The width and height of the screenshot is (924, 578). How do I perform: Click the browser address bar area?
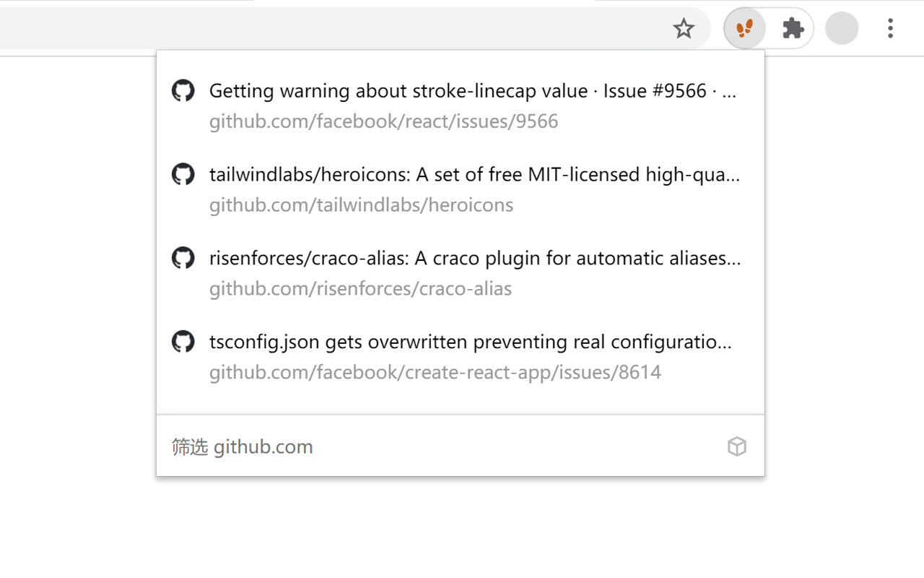point(325,29)
